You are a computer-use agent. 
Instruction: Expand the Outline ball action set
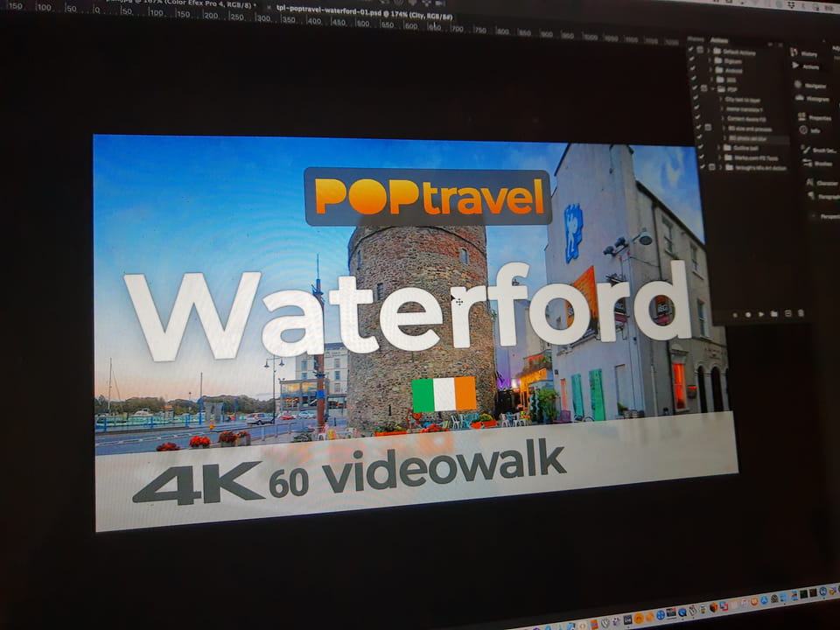(717, 148)
